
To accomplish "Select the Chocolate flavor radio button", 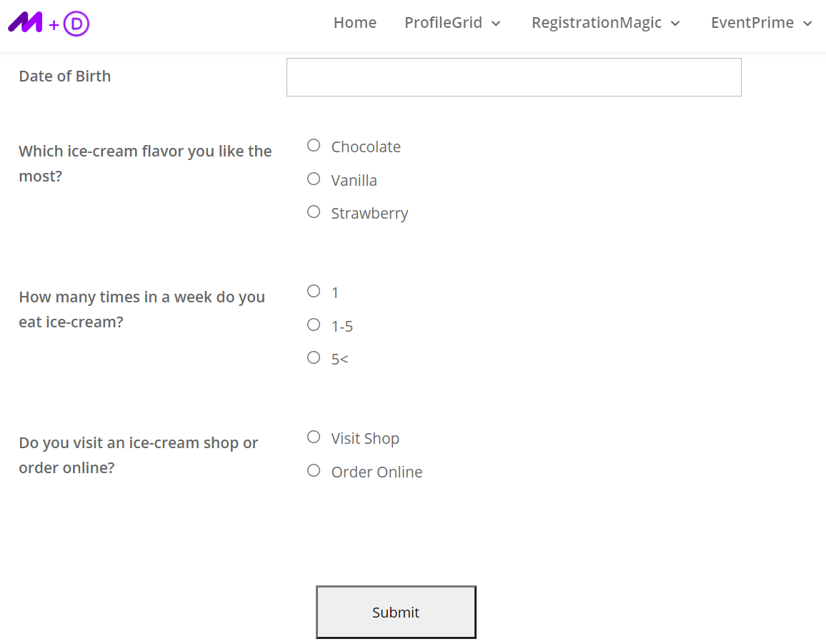I will click(314, 145).
